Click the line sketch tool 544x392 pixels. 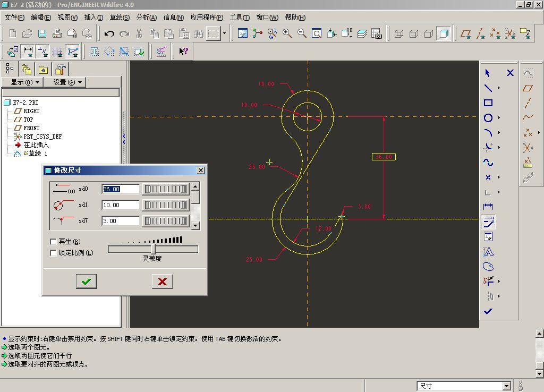pos(488,88)
